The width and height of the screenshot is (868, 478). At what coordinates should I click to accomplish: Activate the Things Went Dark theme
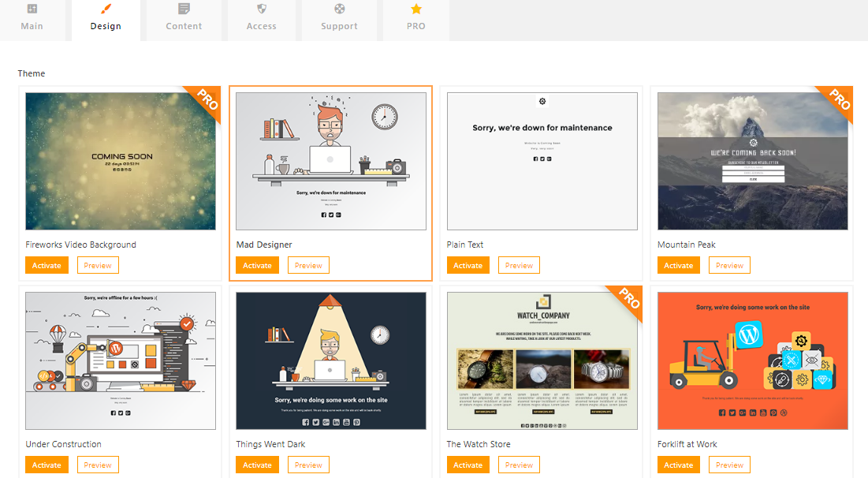point(257,465)
